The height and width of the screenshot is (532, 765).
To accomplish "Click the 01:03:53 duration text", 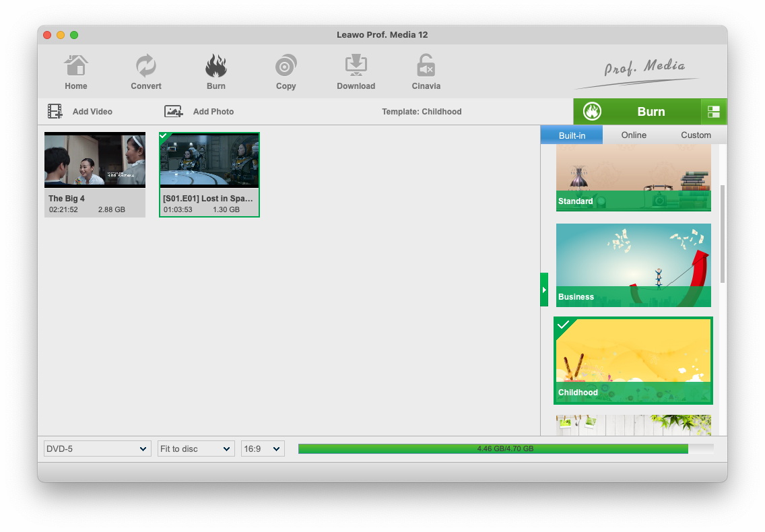I will tap(178, 209).
